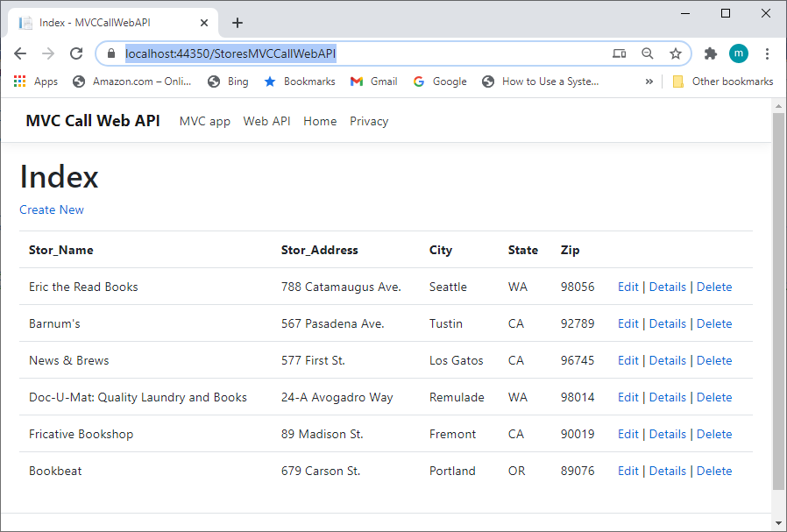Click the vertical page scrollbar

[x=778, y=298]
